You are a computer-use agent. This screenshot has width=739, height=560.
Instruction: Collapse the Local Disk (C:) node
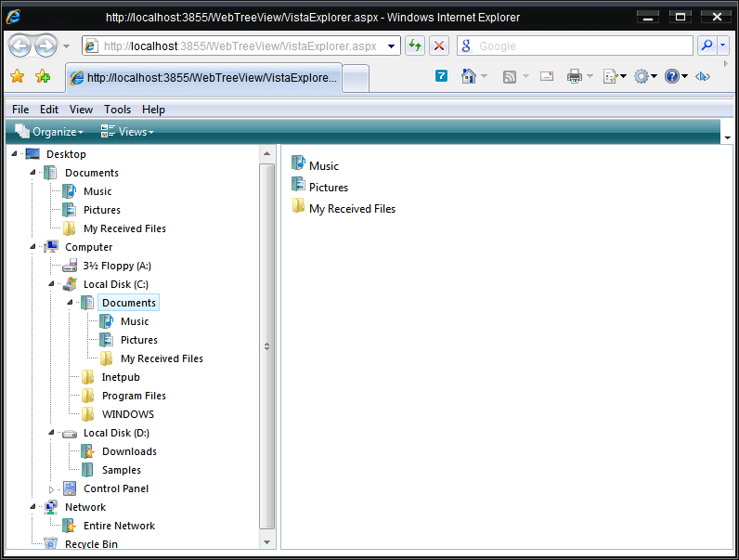pyautogui.click(x=52, y=284)
